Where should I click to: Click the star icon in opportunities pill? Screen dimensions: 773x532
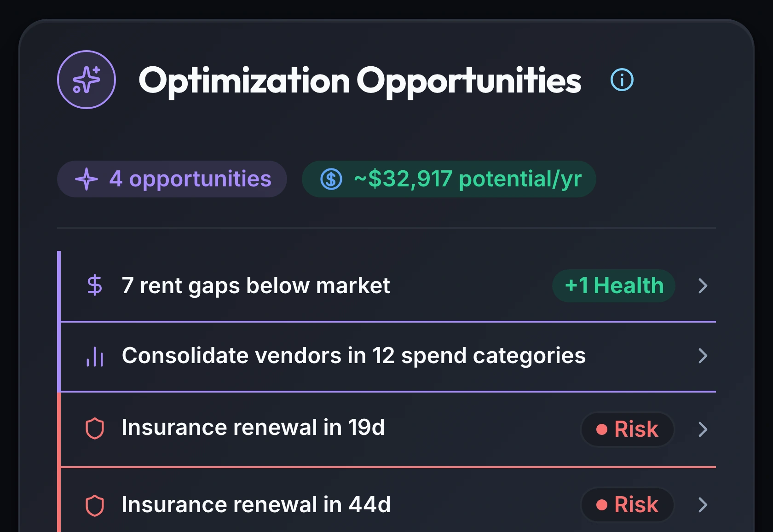coord(87,179)
